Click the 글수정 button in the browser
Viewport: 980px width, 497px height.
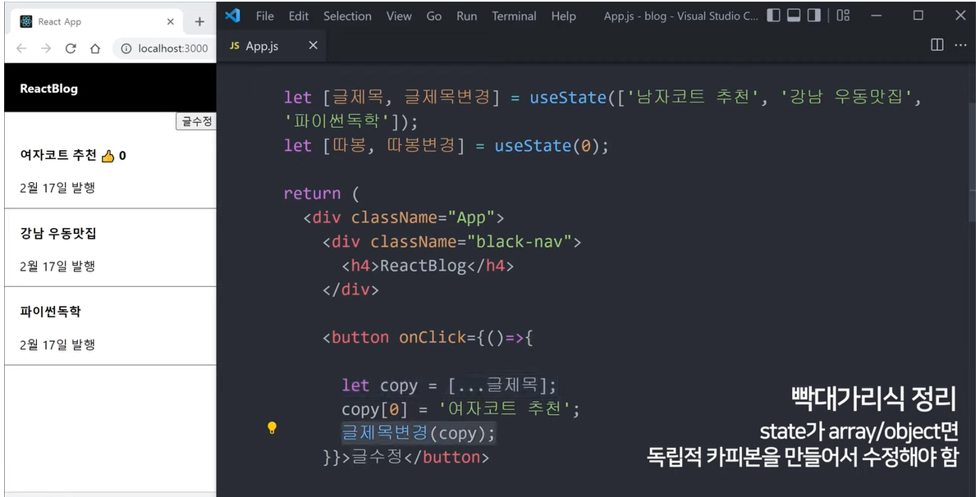click(x=196, y=121)
